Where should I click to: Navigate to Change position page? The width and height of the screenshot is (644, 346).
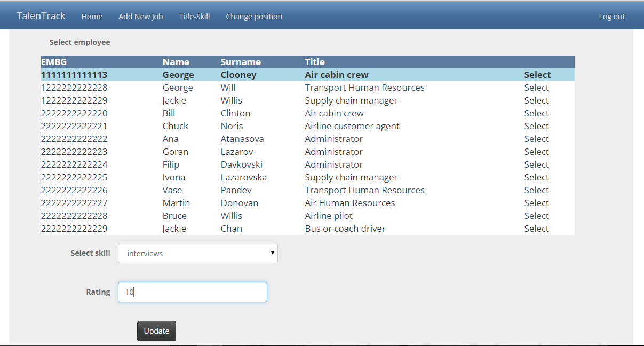tap(254, 17)
